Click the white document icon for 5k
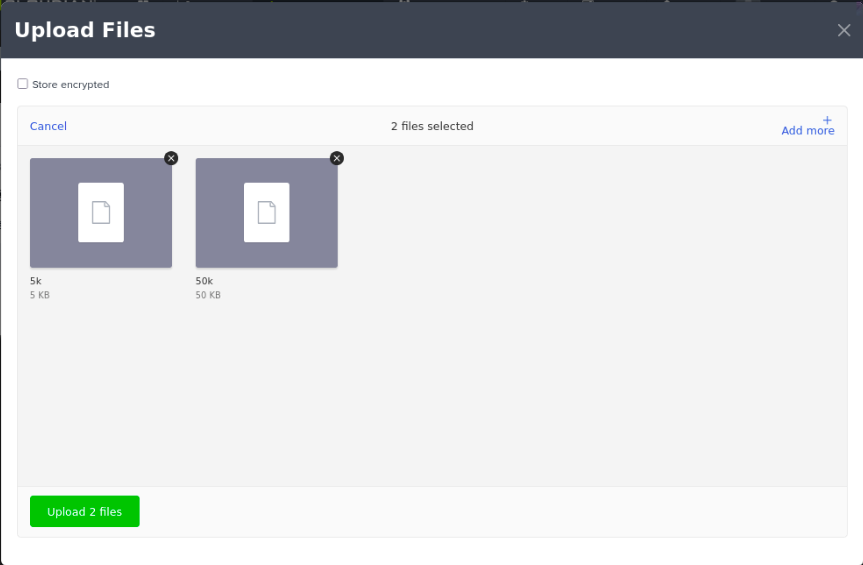Screen dimensions: 863x565 pos(101,212)
